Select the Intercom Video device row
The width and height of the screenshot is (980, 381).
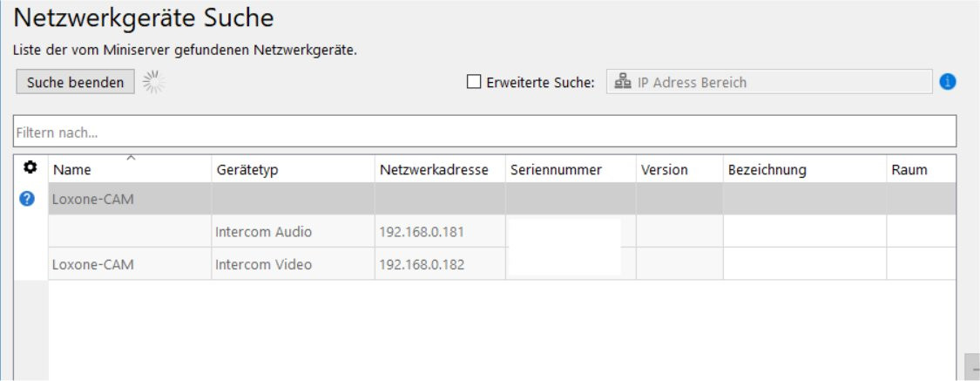tap(263, 264)
